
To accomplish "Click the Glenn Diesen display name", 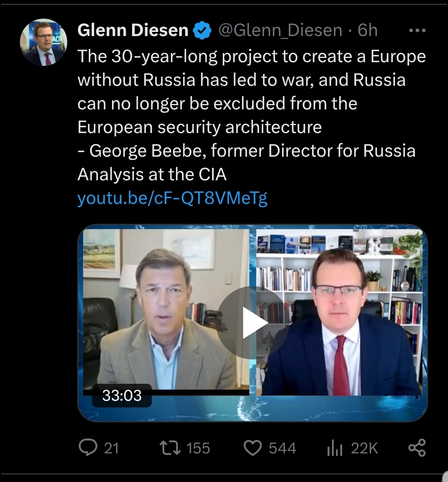I will point(133,30).
